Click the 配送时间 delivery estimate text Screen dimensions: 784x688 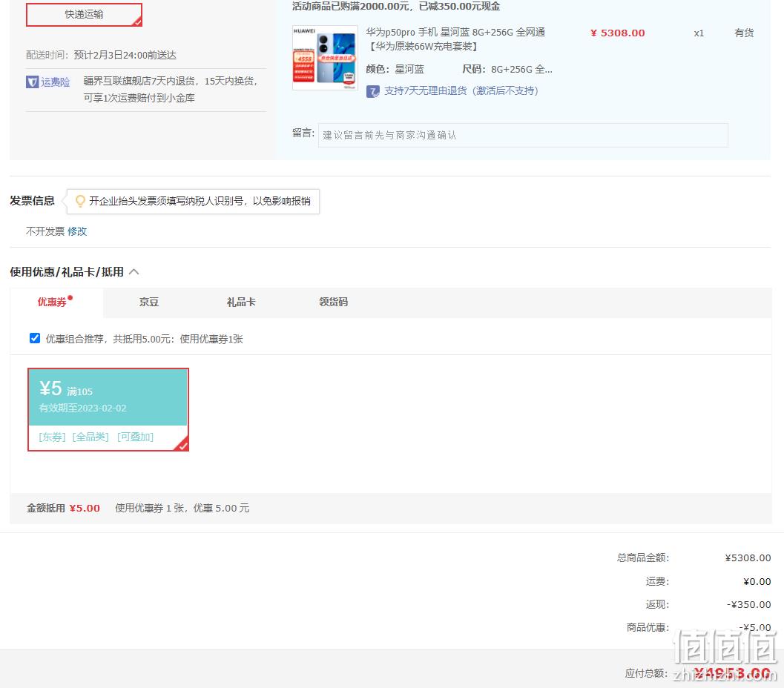(x=101, y=55)
